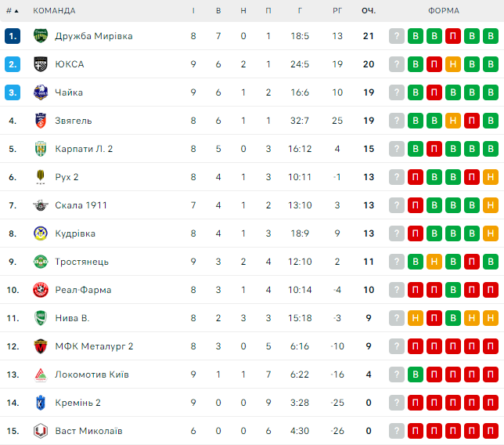The height and width of the screenshot is (445, 504).
Task: Sort table by the # rank column
Action: tap(12, 11)
